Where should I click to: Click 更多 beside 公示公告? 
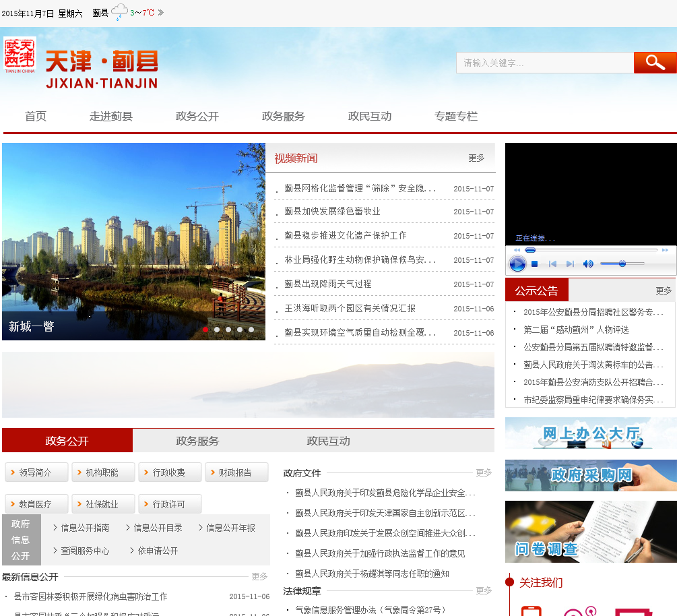tap(664, 290)
